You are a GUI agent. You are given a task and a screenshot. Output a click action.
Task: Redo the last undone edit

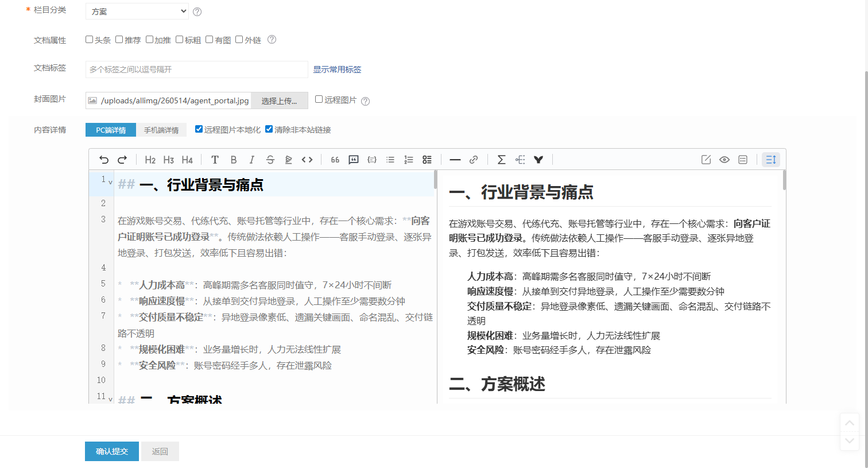(122, 160)
